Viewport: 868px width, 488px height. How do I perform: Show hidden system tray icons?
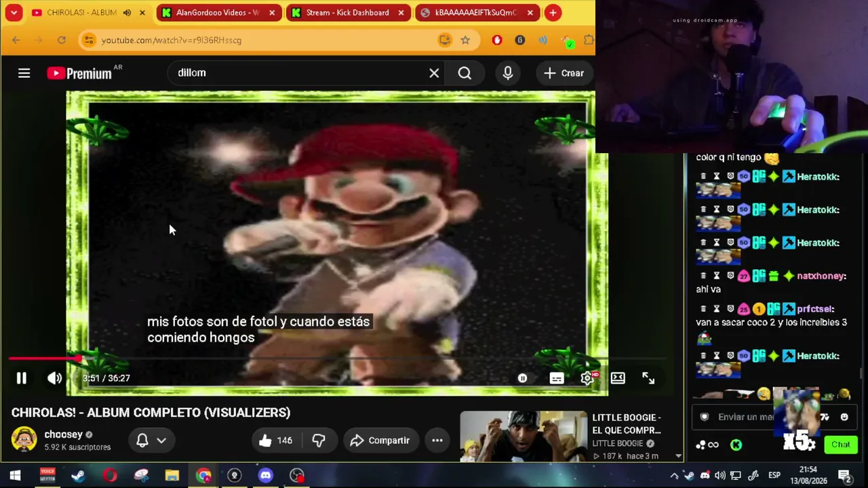pos(674,475)
